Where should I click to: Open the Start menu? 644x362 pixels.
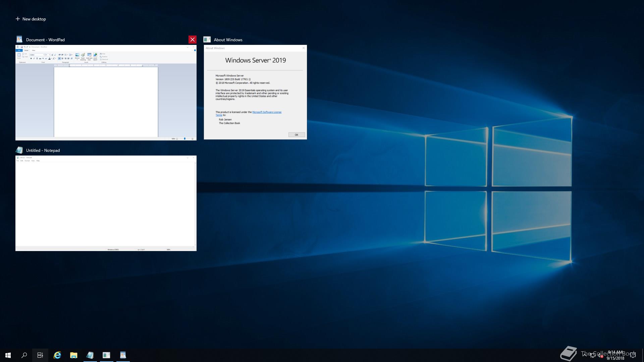[8, 355]
